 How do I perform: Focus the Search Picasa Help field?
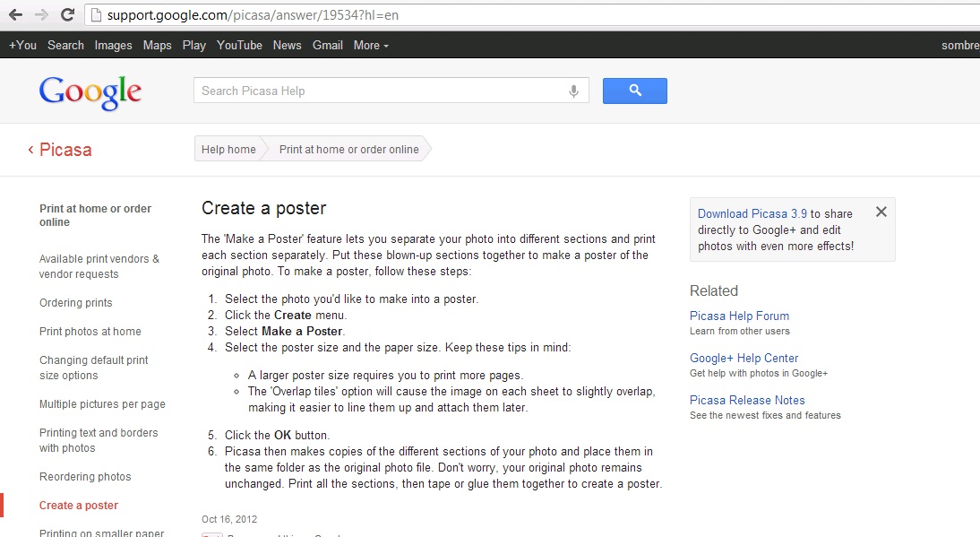(x=381, y=91)
